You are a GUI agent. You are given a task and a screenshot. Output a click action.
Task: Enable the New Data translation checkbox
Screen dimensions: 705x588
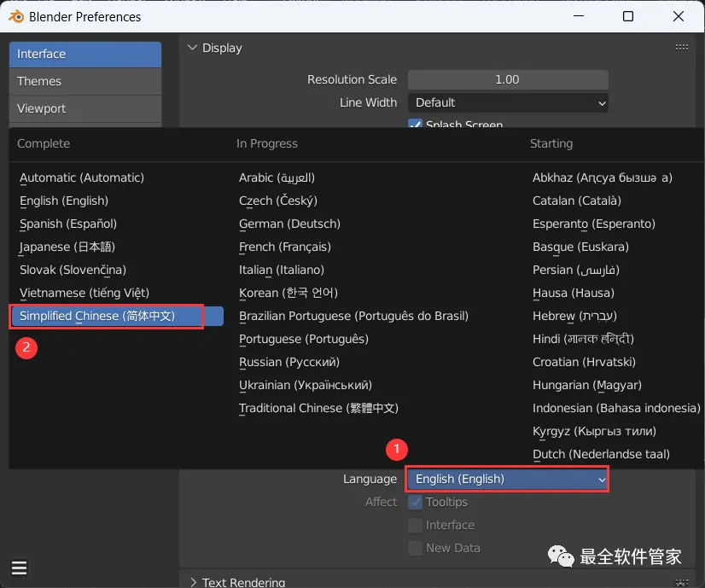point(415,548)
